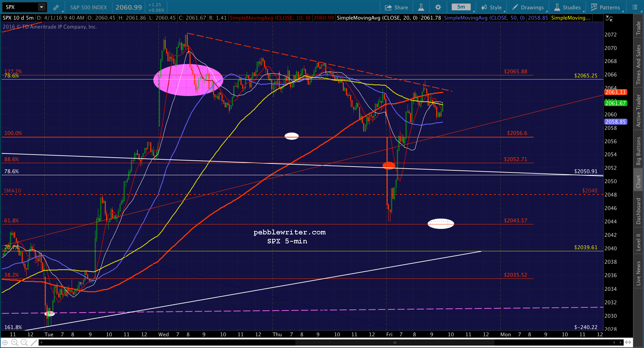Viewport: 644px width, 348px height.
Task: Click the SimpleMovingAvg (CLOSE, 20, 0) label
Action: [x=377, y=18]
